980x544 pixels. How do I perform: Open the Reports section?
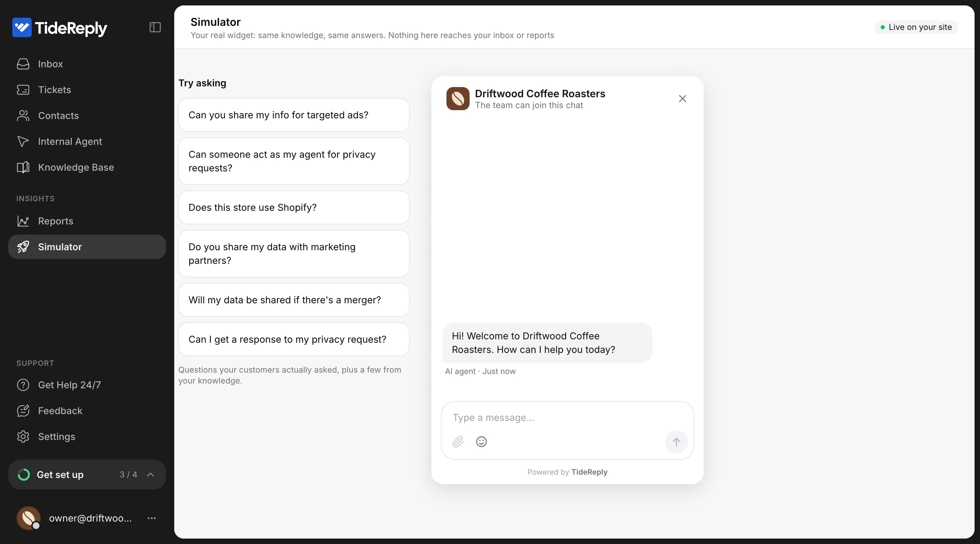pos(87,221)
